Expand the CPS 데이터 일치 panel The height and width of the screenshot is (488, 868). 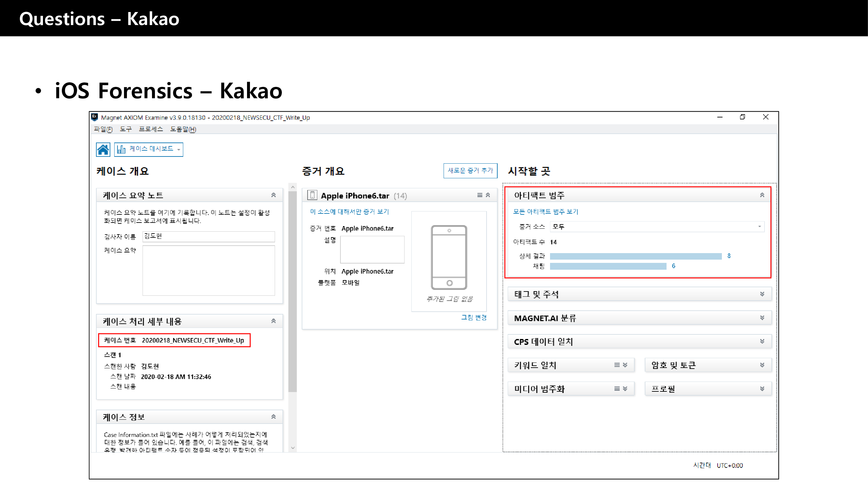pyautogui.click(x=762, y=342)
